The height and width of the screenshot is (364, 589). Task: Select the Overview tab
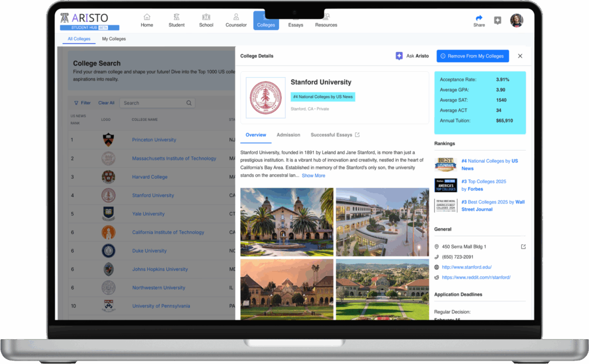tap(256, 135)
